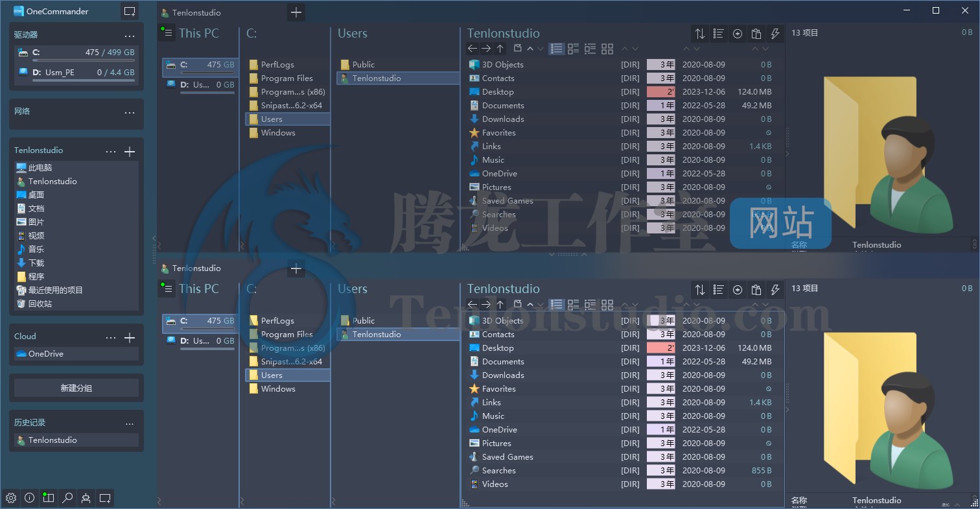Select the bottom pane Tenlonstudio tab
The height and width of the screenshot is (509, 980).
[x=191, y=268]
